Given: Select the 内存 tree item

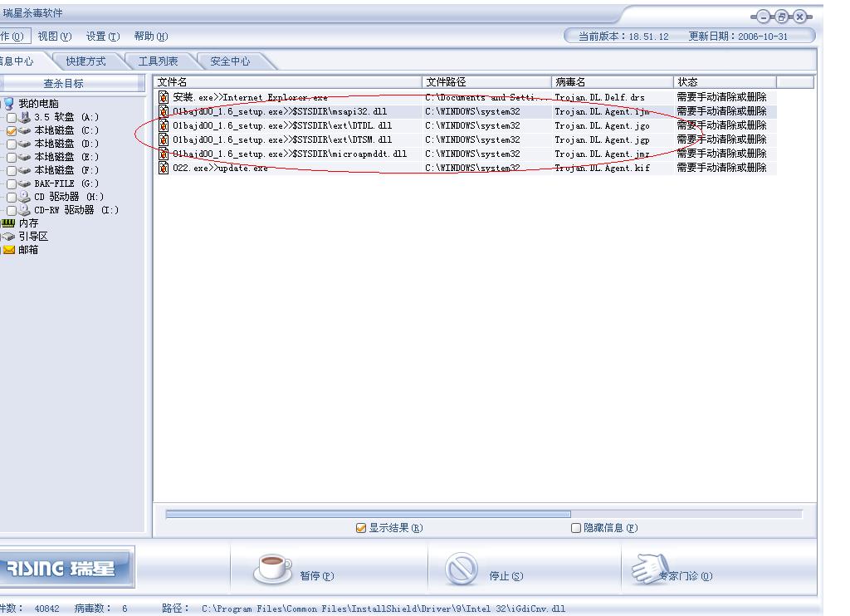Looking at the screenshot, I should pyautogui.click(x=28, y=222).
